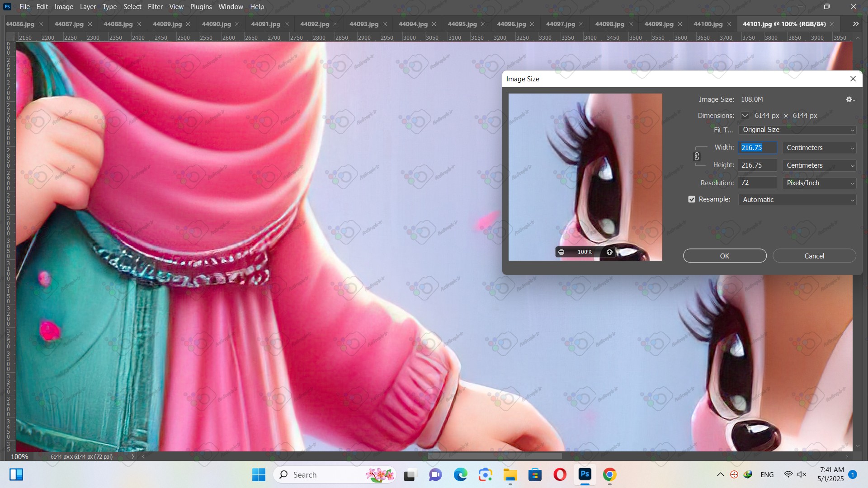Open the Fit To Original Size dropdown
This screenshot has height=488, width=868.
point(797,130)
